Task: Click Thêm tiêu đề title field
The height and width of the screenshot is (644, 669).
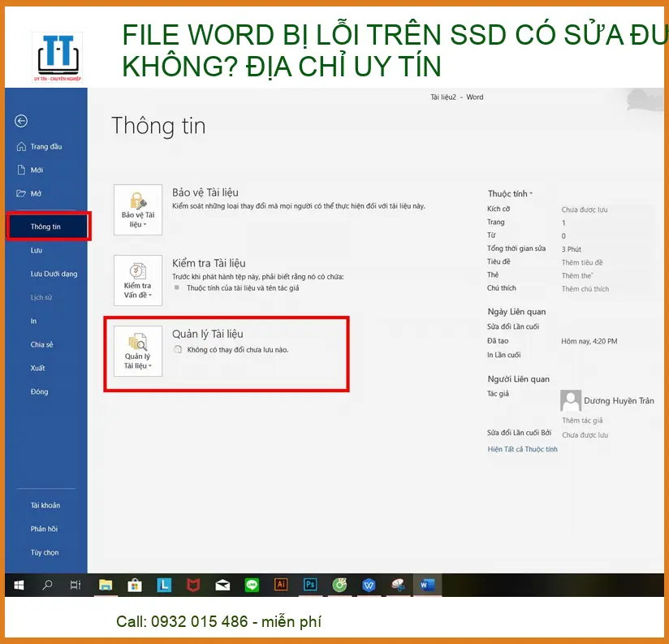Action: pyautogui.click(x=582, y=262)
